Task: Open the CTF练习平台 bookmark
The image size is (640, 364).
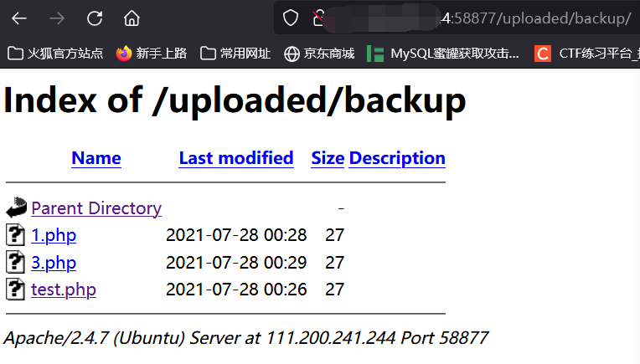Action: coord(587,54)
